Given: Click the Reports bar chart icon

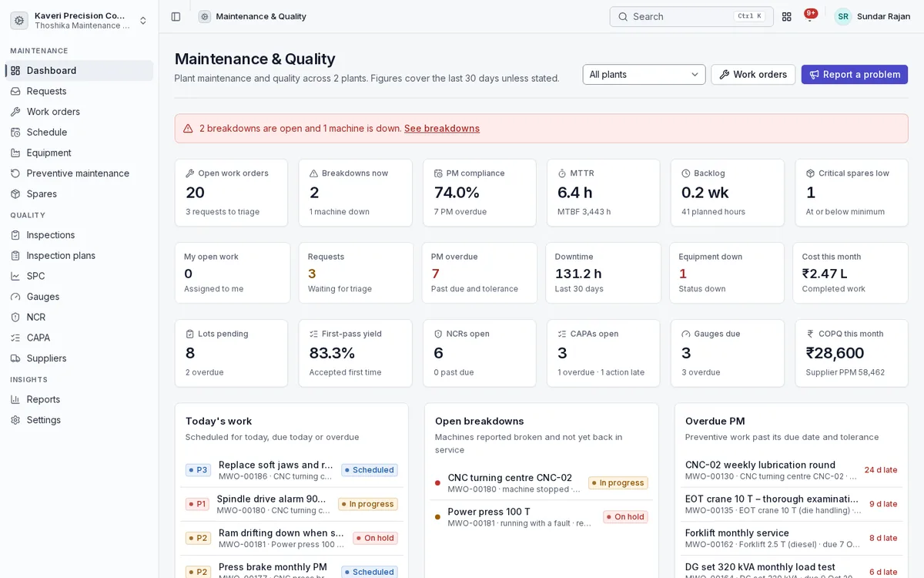Looking at the screenshot, I should pyautogui.click(x=15, y=399).
